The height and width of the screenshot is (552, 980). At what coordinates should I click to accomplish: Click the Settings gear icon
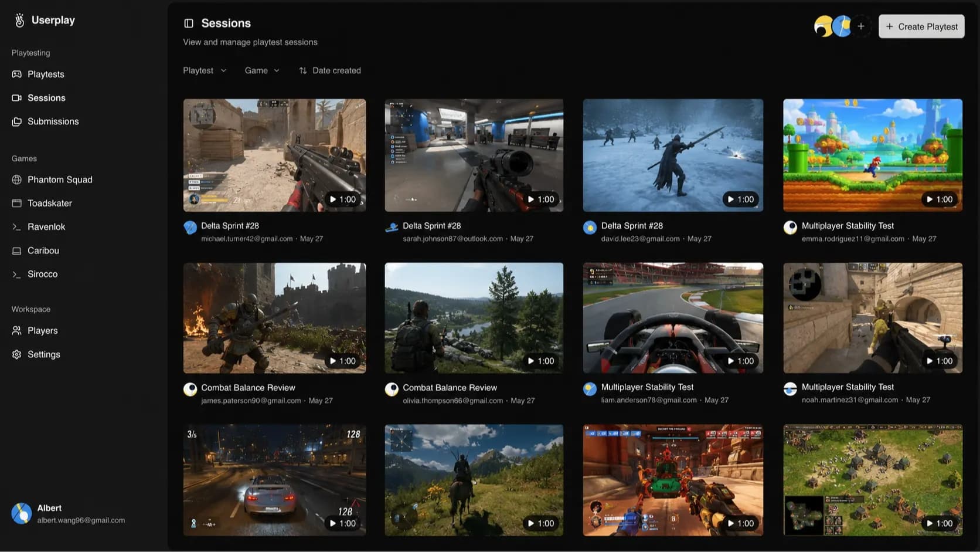point(16,354)
